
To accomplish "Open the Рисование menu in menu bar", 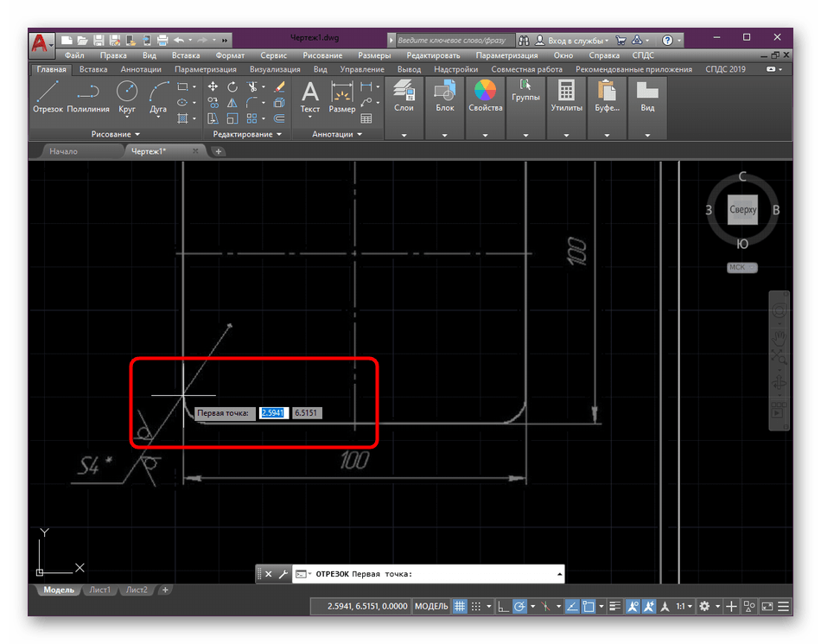I will click(x=322, y=55).
